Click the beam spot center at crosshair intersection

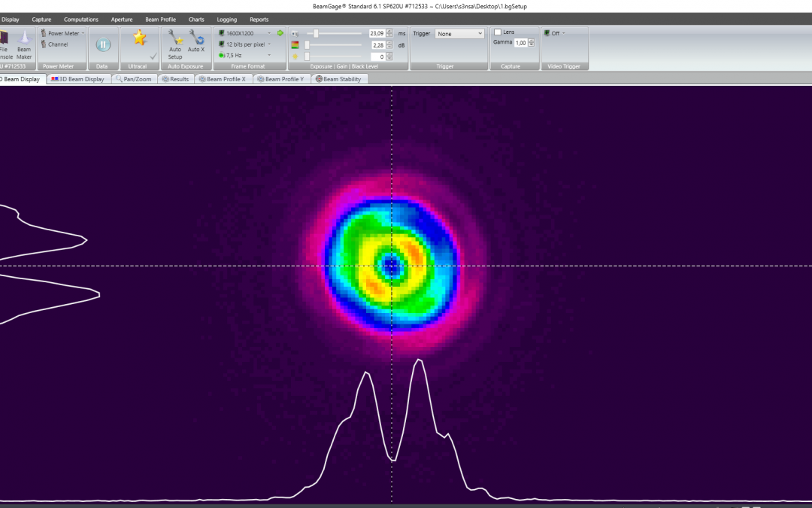coord(392,266)
